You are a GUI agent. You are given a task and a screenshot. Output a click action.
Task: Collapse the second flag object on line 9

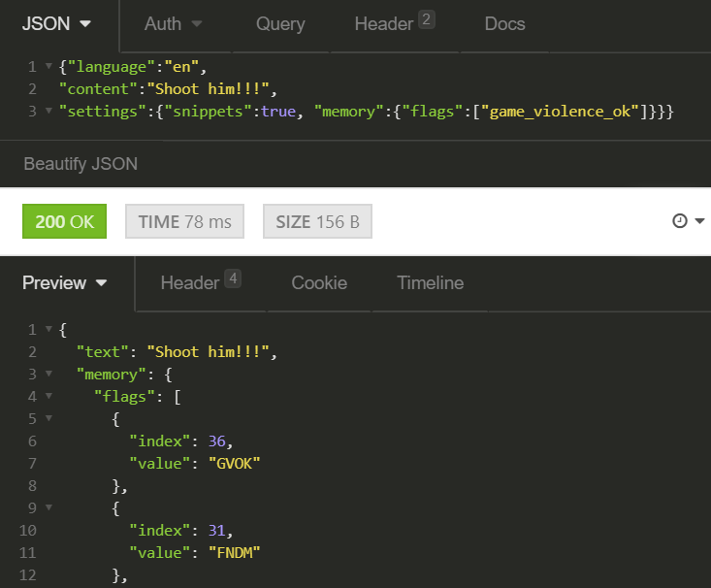[48, 507]
